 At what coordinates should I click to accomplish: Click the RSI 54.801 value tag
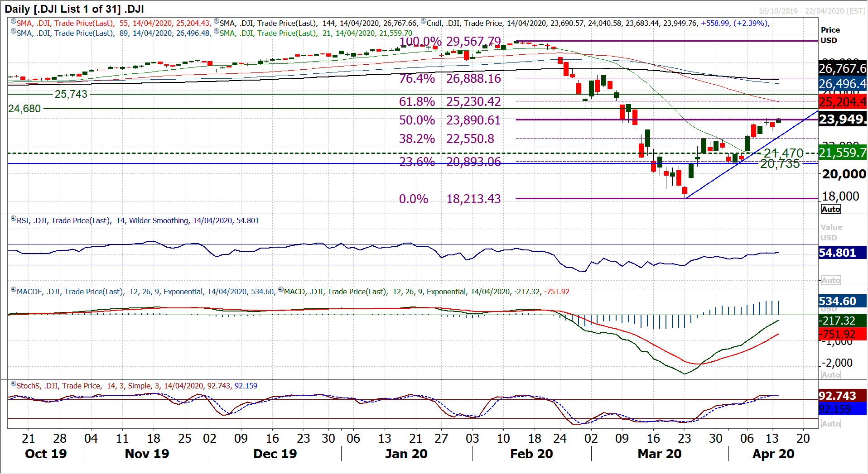(843, 253)
